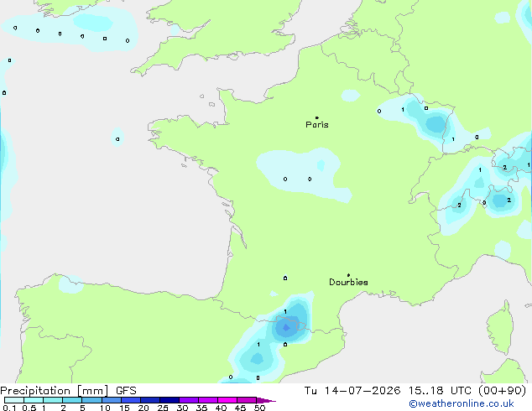Image resolution: width=532 pixels, height=411 pixels.
Task: Click the darkest blue precipitation core over Pyrenees
Action: pos(286,328)
